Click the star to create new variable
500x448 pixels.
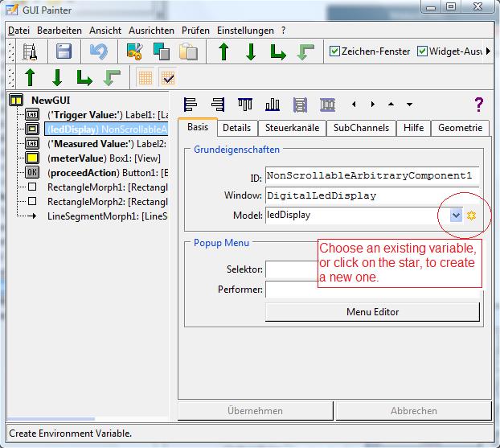(x=472, y=216)
